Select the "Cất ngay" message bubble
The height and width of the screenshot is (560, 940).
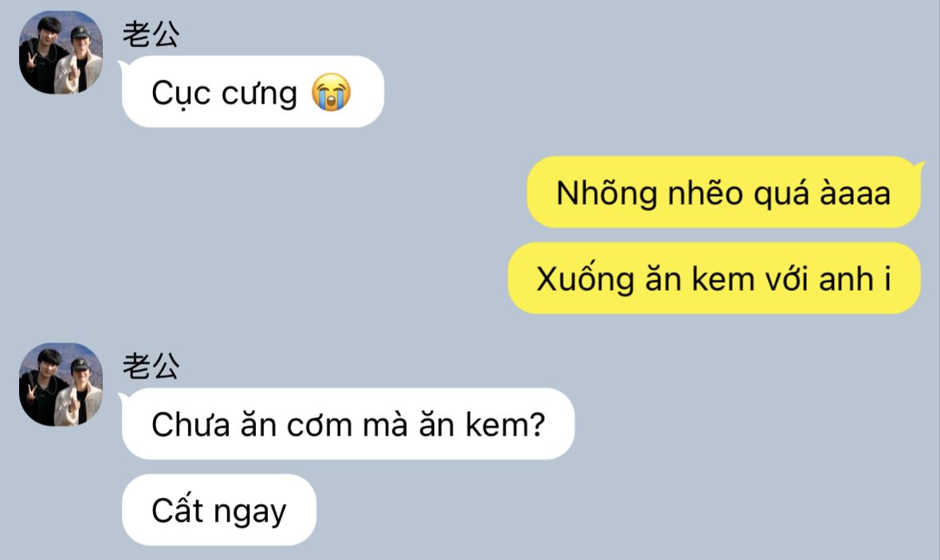[x=218, y=510]
